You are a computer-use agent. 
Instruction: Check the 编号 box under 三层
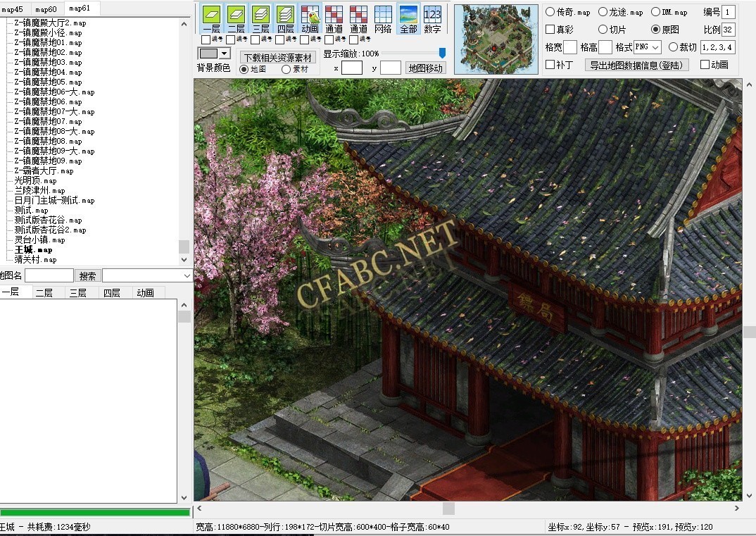pyautogui.click(x=255, y=39)
